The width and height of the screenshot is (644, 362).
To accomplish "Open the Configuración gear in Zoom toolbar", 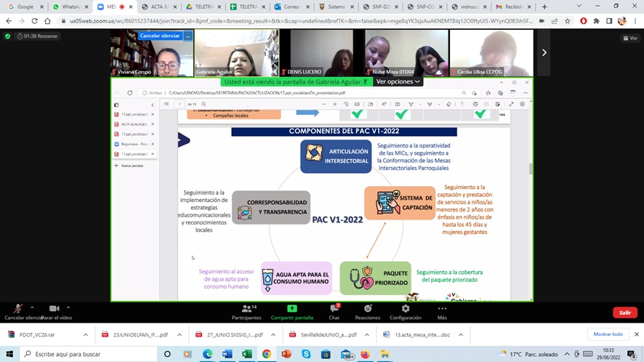I will point(405,309).
